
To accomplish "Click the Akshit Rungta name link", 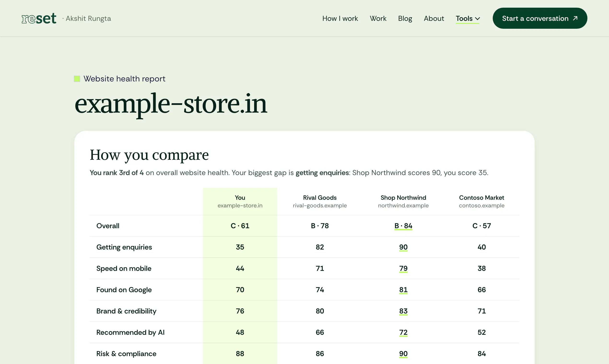I will coord(88,18).
